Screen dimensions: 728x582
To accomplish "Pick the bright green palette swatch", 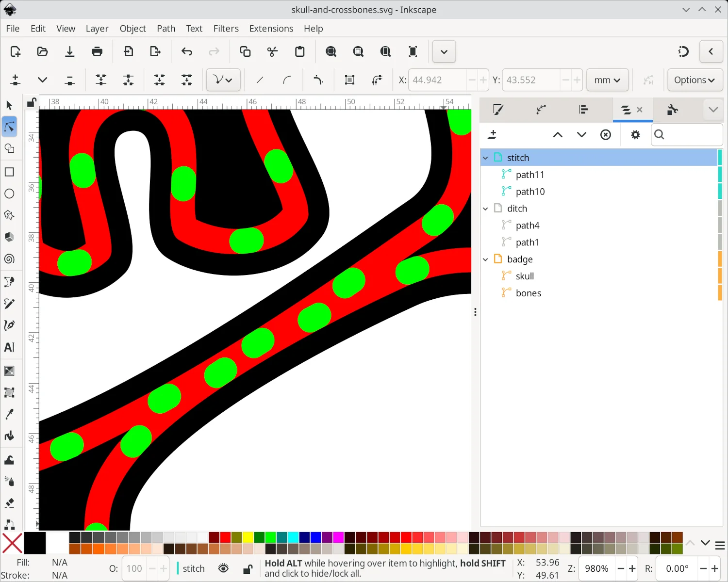I will [x=270, y=537].
